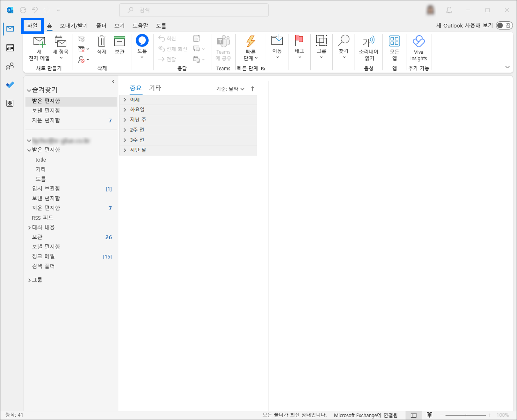
Task: Switch to the Other (기타) inbox tab
Action: (x=155, y=88)
